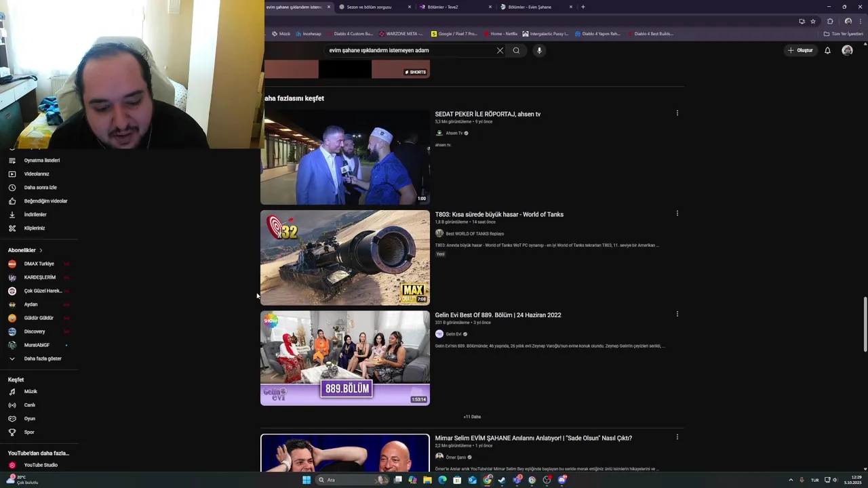This screenshot has height=488, width=868.
Task: Open Chrome three-dot menu
Action: (861, 21)
